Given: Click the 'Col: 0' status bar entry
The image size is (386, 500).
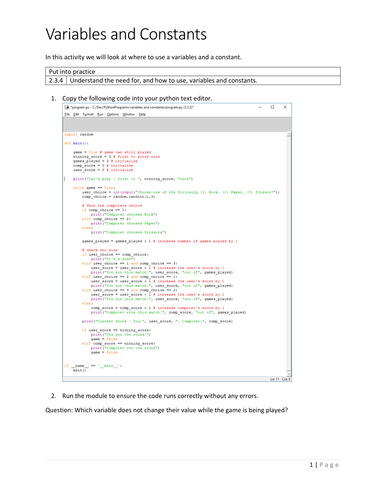Looking at the screenshot, I should (286, 379).
